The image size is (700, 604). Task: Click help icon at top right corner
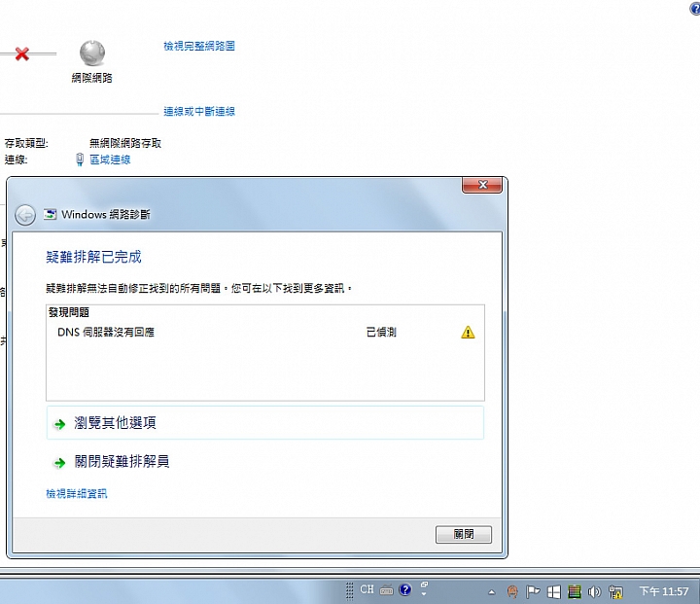click(695, 8)
